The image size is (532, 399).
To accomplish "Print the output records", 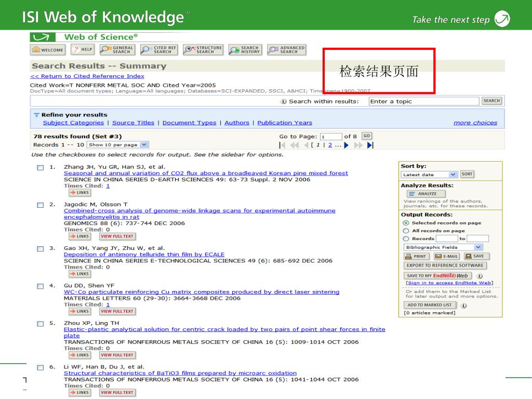I will click(x=416, y=256).
